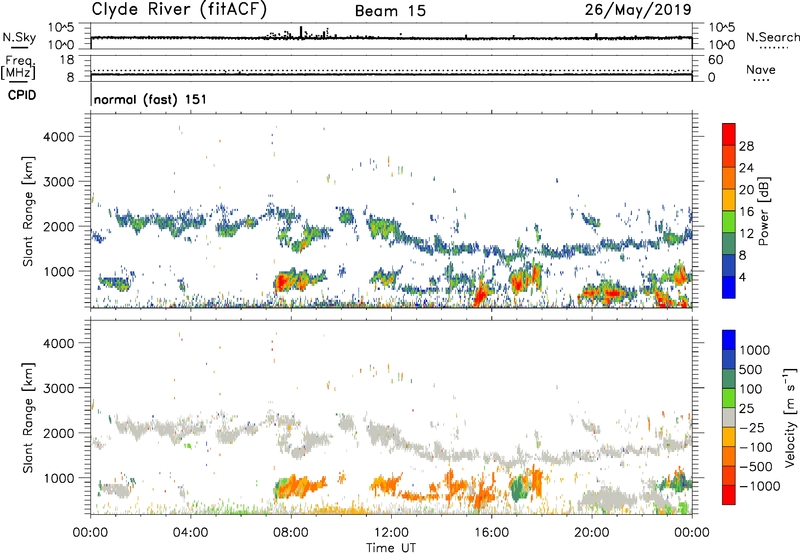
Task: Click the '16' power colorbar label
Action: (x=746, y=212)
